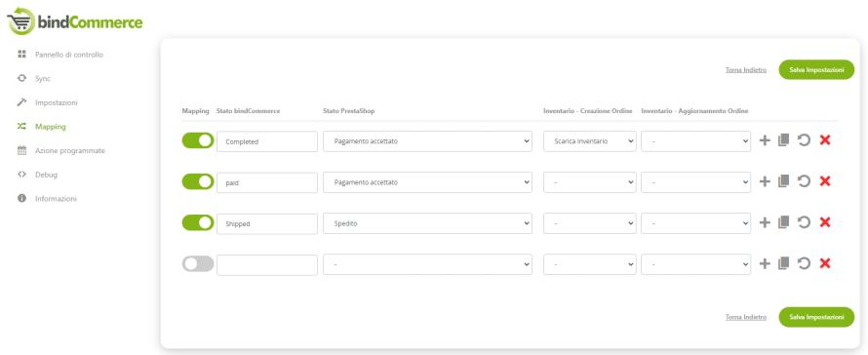868x355 pixels.
Task: Open Aggiornamento Ordine dropdown for Completed row
Action: click(695, 141)
